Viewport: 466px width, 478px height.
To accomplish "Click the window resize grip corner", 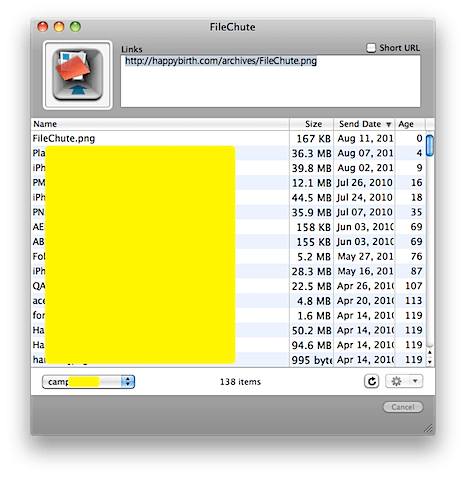I will point(429,428).
